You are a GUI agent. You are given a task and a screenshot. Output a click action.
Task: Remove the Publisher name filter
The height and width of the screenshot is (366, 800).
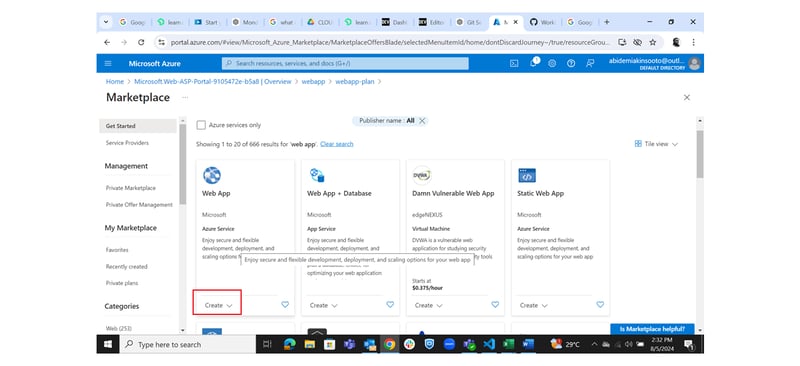pyautogui.click(x=422, y=121)
